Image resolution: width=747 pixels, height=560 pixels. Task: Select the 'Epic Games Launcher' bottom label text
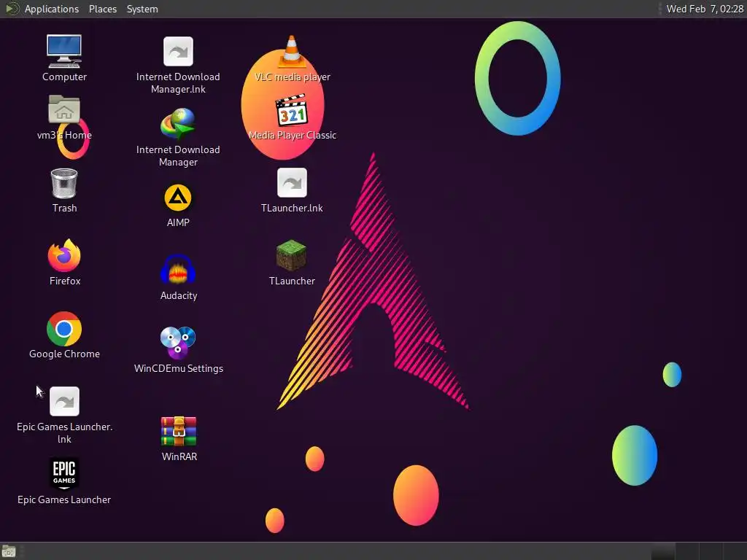(x=64, y=499)
